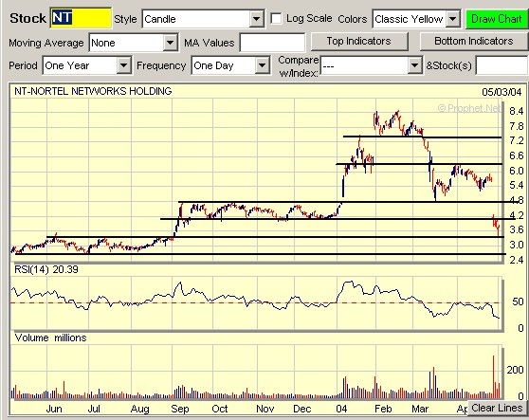Image resolution: width=529 pixels, height=420 pixels.
Task: Click the Bottom Indicators button
Action: tap(474, 42)
